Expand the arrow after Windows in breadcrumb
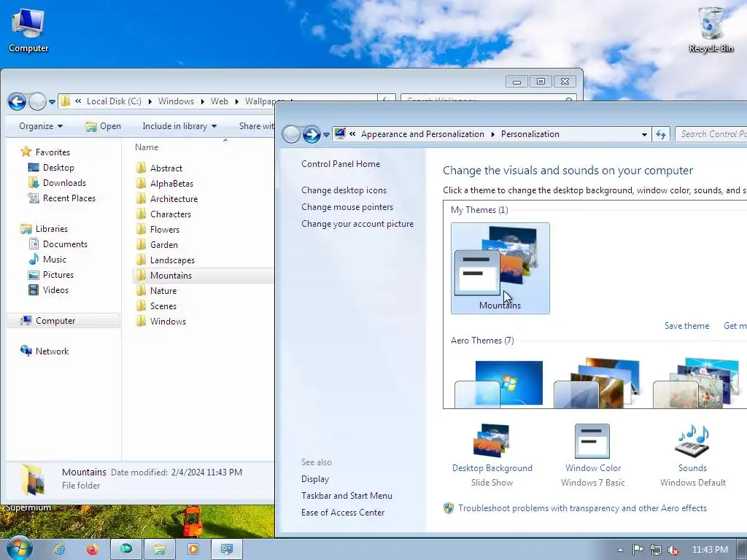This screenshot has width=747, height=560. [203, 101]
